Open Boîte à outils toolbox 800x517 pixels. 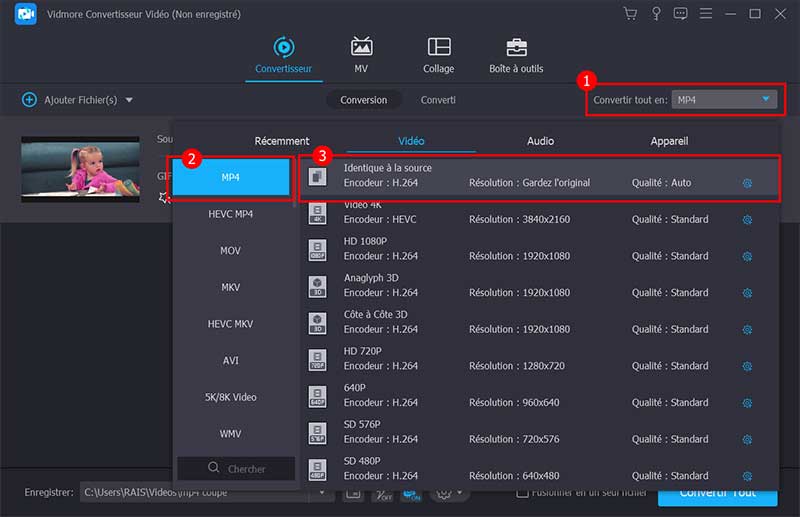[517, 48]
